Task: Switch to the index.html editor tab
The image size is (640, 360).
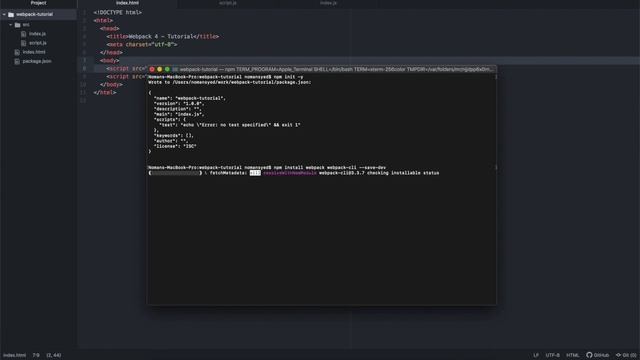Action: click(x=127, y=3)
